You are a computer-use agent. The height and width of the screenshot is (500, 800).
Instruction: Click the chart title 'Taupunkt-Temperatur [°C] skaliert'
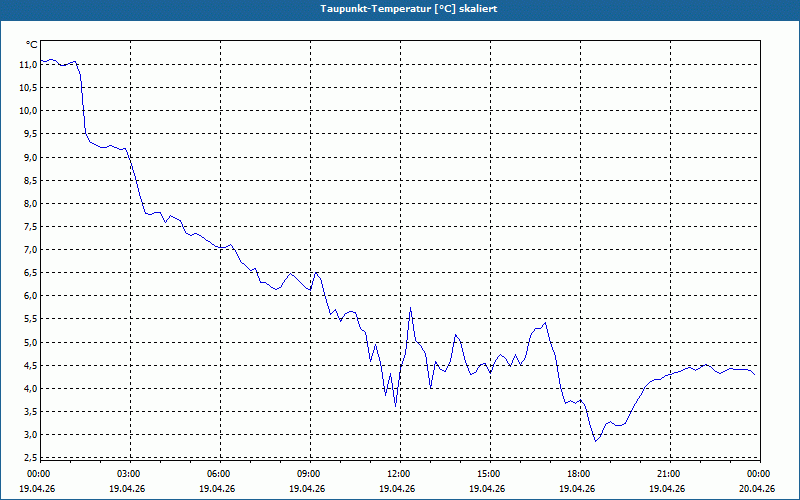coord(409,9)
